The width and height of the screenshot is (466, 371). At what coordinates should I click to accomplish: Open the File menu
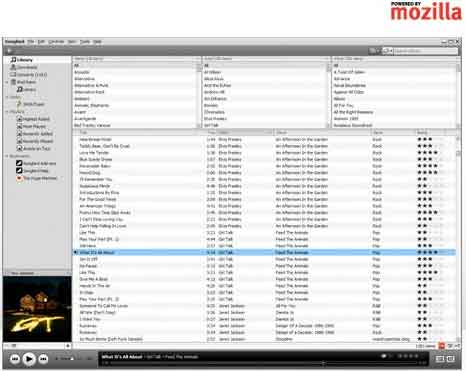tap(31, 42)
